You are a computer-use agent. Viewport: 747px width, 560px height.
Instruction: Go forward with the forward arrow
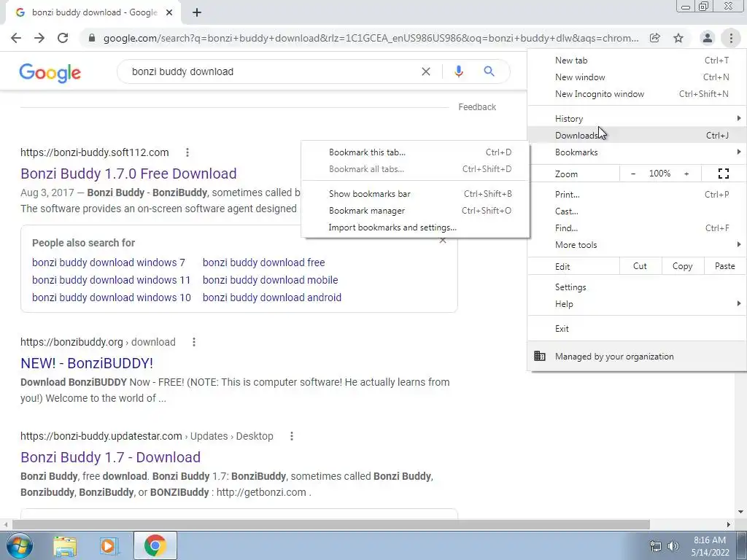click(39, 38)
